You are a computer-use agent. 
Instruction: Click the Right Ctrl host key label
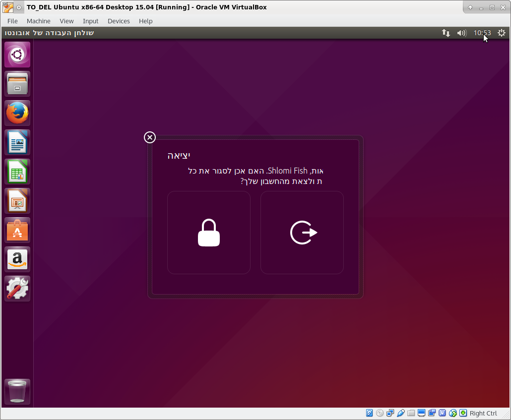pos(483,413)
